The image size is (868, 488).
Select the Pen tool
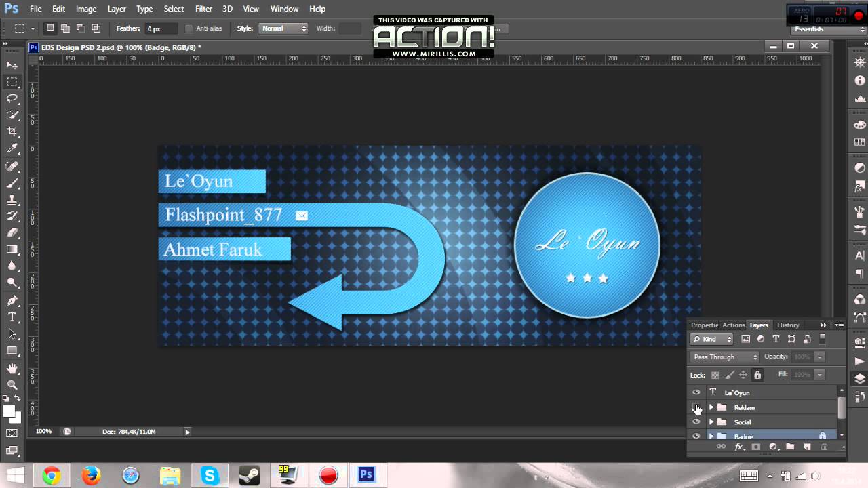tap(12, 300)
